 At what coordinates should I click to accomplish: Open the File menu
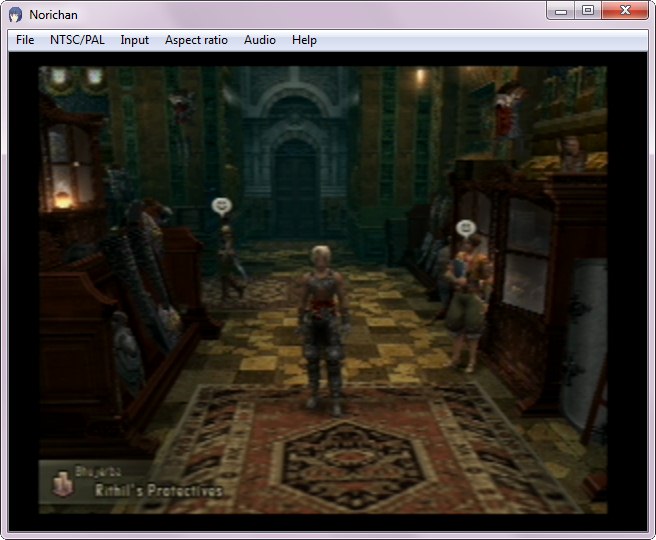point(25,40)
